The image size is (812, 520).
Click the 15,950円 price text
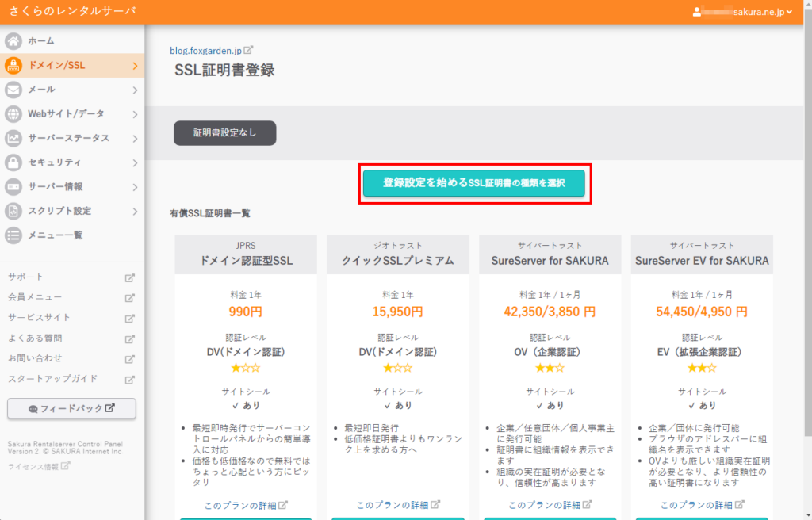click(x=398, y=312)
